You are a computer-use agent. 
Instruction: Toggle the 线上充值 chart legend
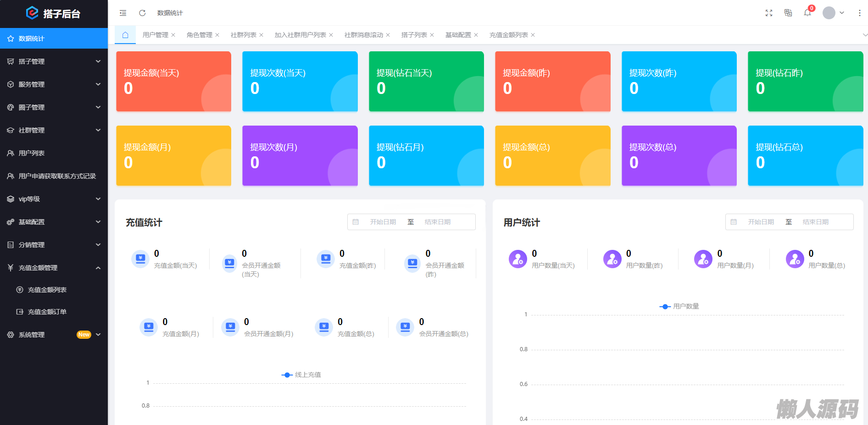pyautogui.click(x=301, y=375)
